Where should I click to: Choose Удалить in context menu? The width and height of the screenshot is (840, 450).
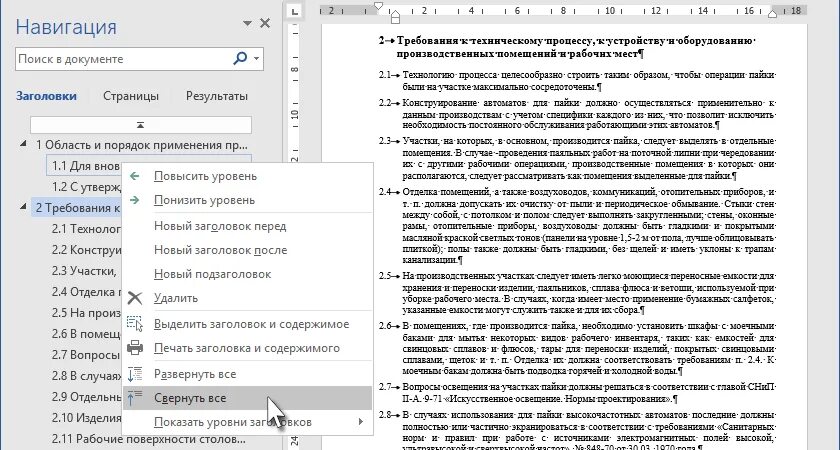[x=248, y=298]
